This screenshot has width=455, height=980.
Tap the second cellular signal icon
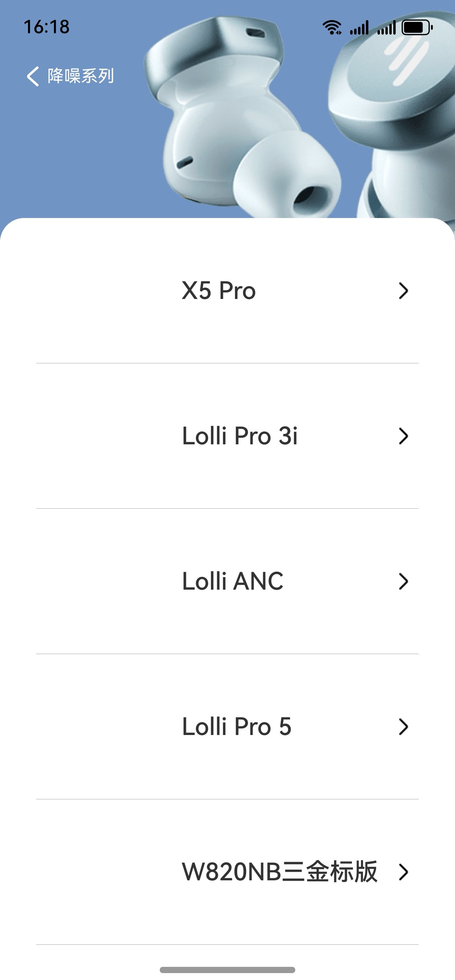(387, 27)
